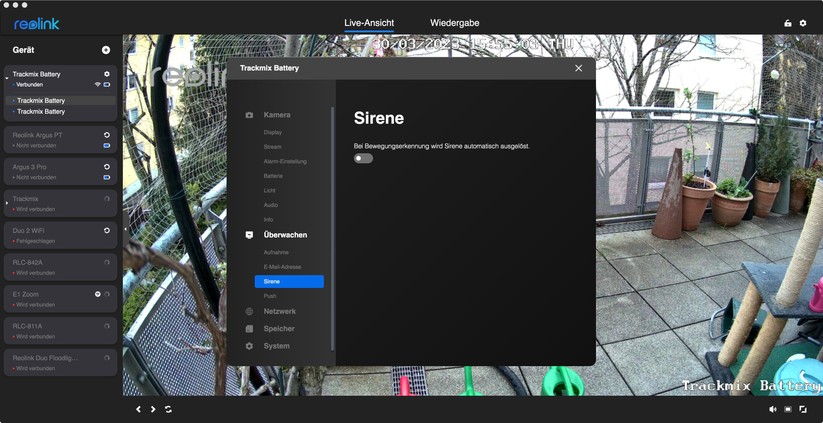The image size is (823, 423).
Task: Enable the Sirene motion detection toggle
Action: [x=363, y=158]
